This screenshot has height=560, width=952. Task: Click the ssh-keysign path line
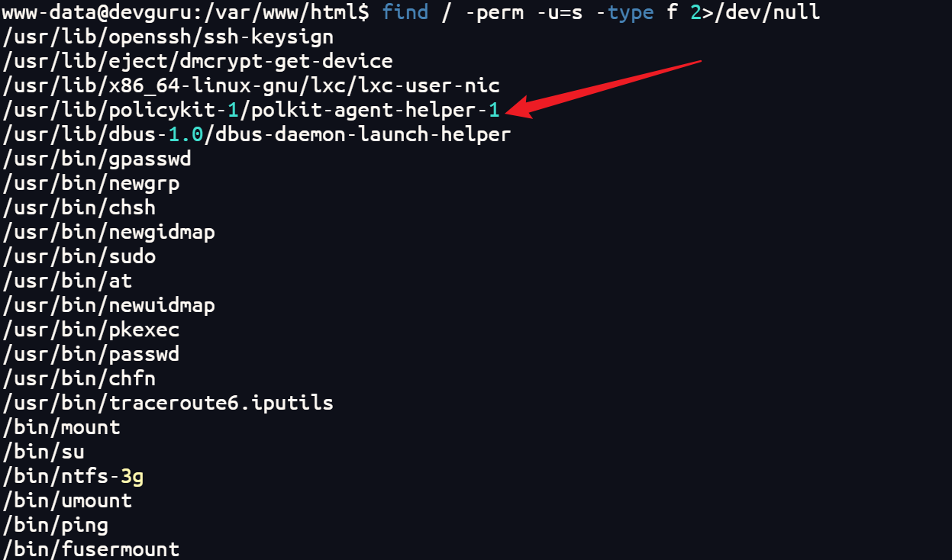point(168,37)
